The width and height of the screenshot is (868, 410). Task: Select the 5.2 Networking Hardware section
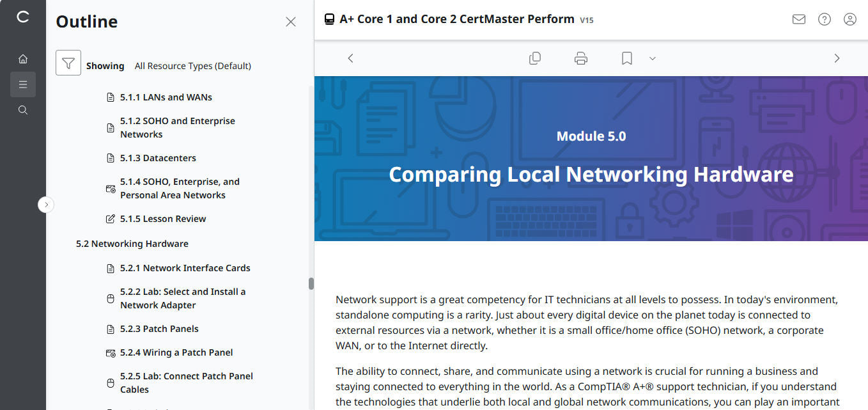[132, 243]
